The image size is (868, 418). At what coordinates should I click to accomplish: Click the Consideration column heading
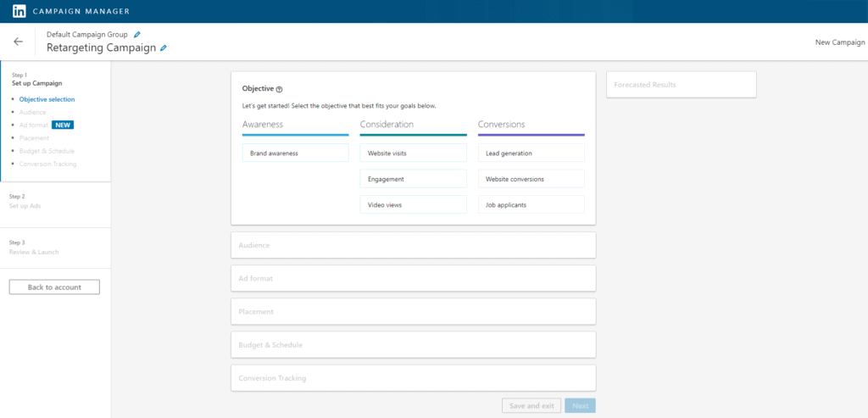[387, 125]
